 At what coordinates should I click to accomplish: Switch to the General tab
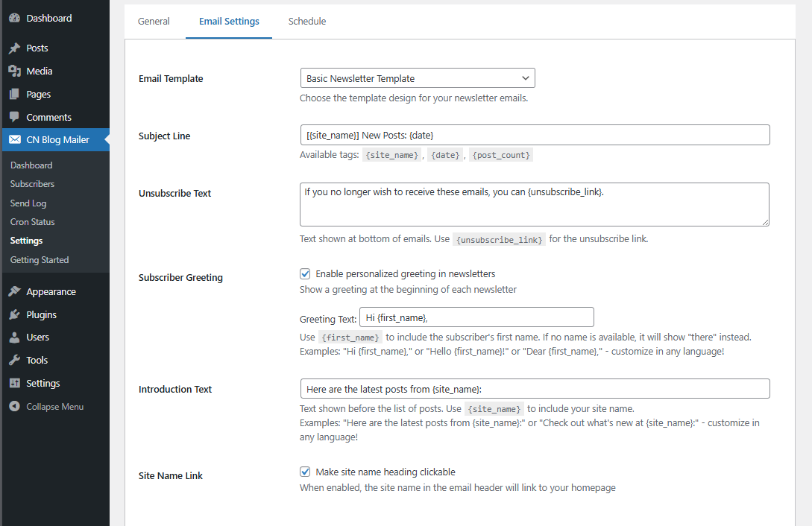[x=154, y=22]
